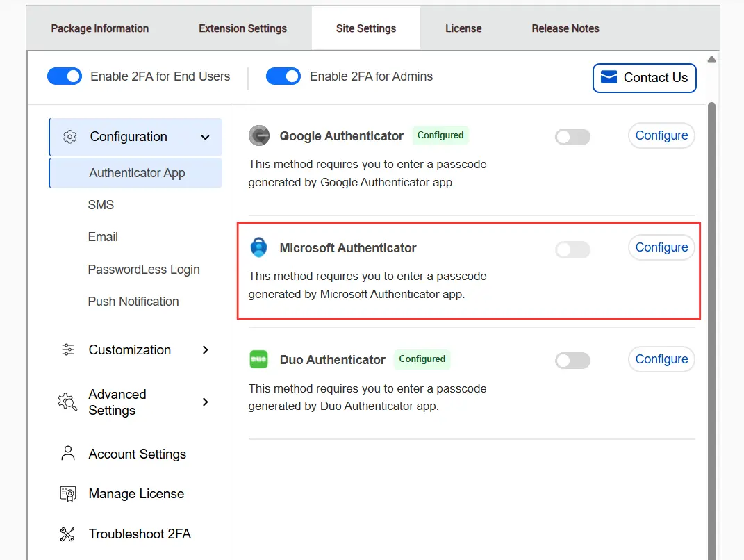Enable the Microsoft Authenticator toggle

coord(572,249)
